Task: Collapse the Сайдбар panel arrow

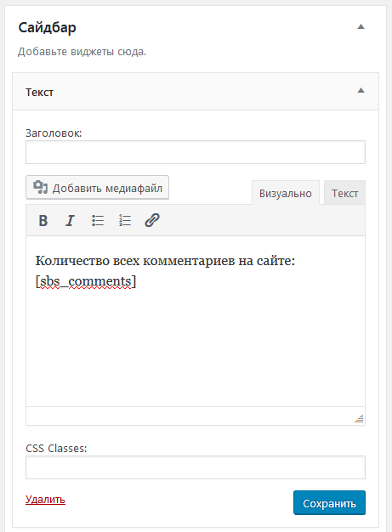Action: tap(361, 26)
